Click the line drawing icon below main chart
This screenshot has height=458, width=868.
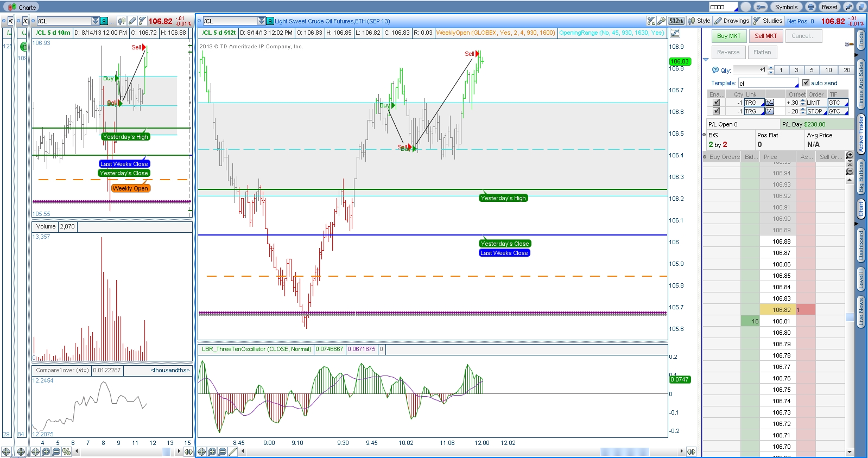click(x=233, y=451)
